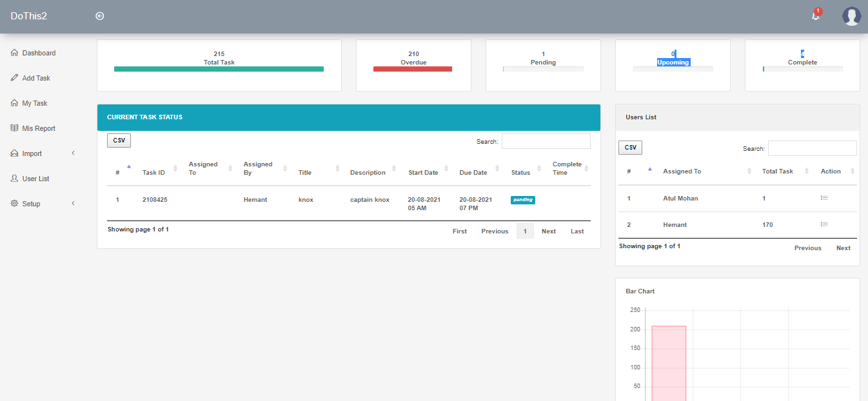Open action list icon for Hemant

pyautogui.click(x=824, y=224)
